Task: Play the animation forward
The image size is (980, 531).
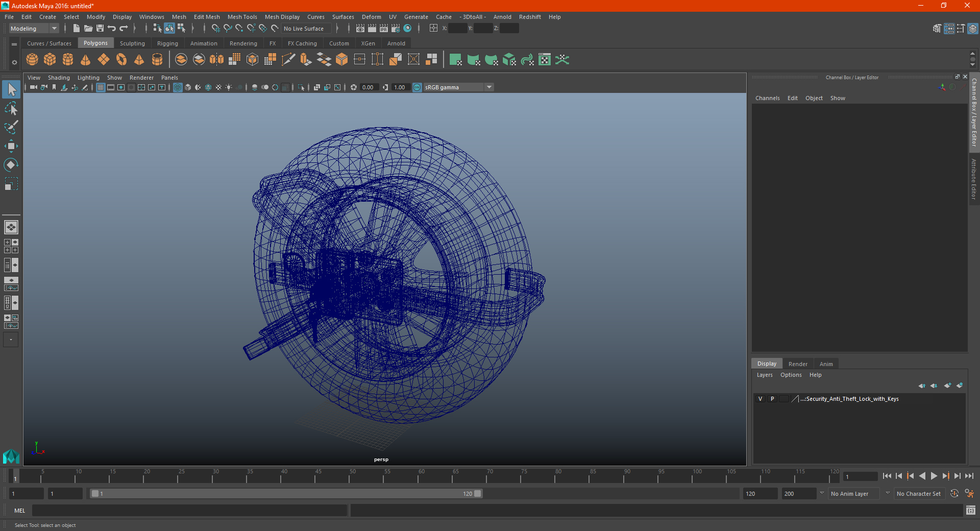Action: [x=934, y=476]
